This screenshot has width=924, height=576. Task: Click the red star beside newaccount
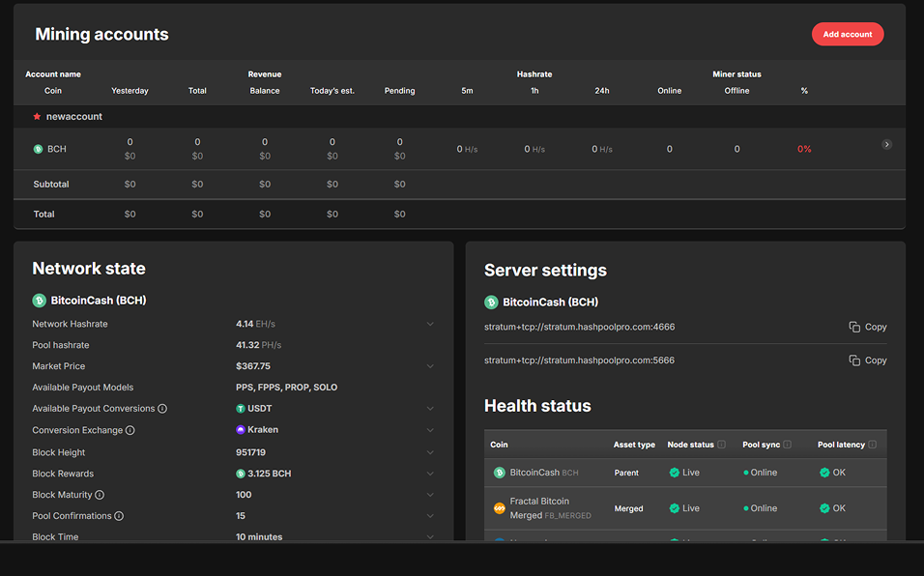(x=37, y=117)
